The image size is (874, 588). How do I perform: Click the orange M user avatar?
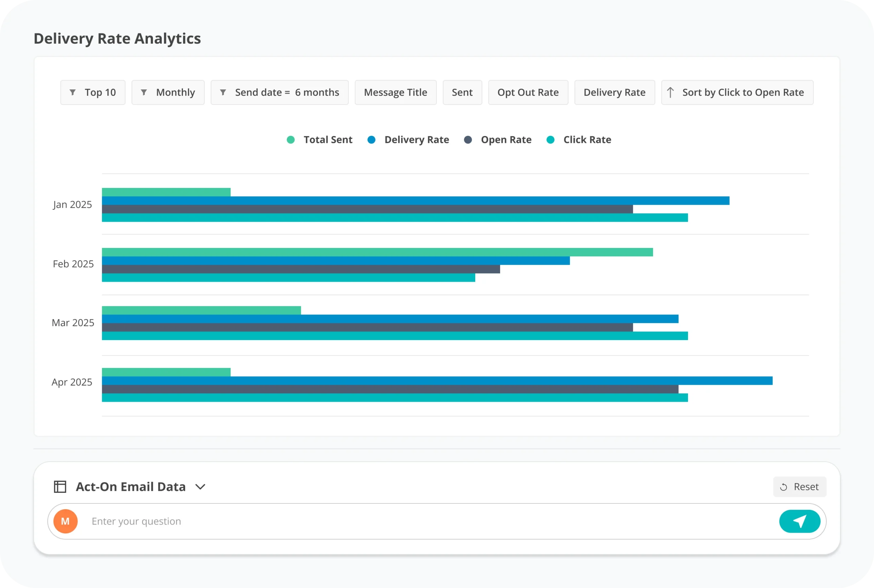pyautogui.click(x=65, y=521)
